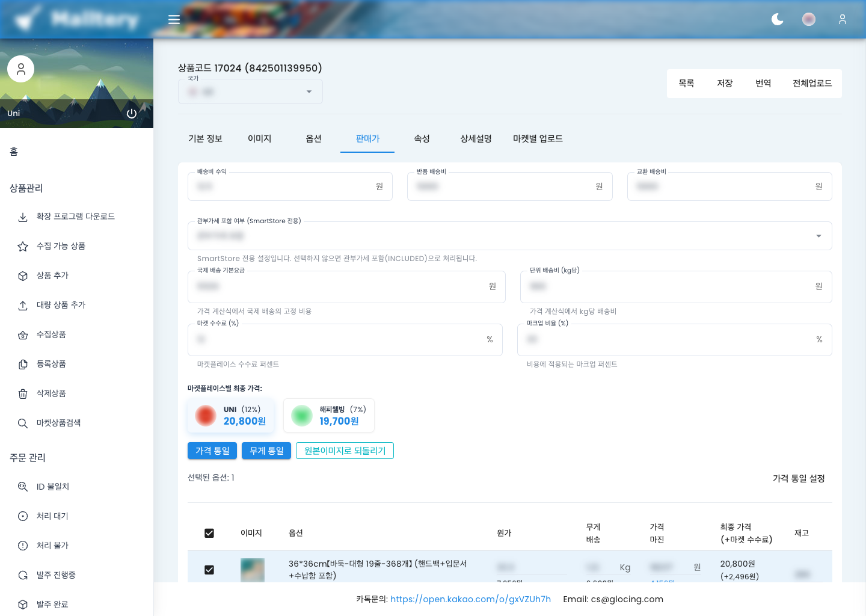Select the 판매가 tab
This screenshot has height=616, width=866.
coord(367,139)
